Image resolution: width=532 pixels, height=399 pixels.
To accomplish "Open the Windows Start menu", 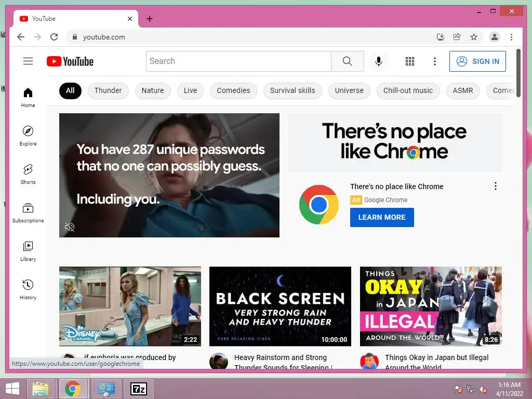I will click(x=12, y=389).
